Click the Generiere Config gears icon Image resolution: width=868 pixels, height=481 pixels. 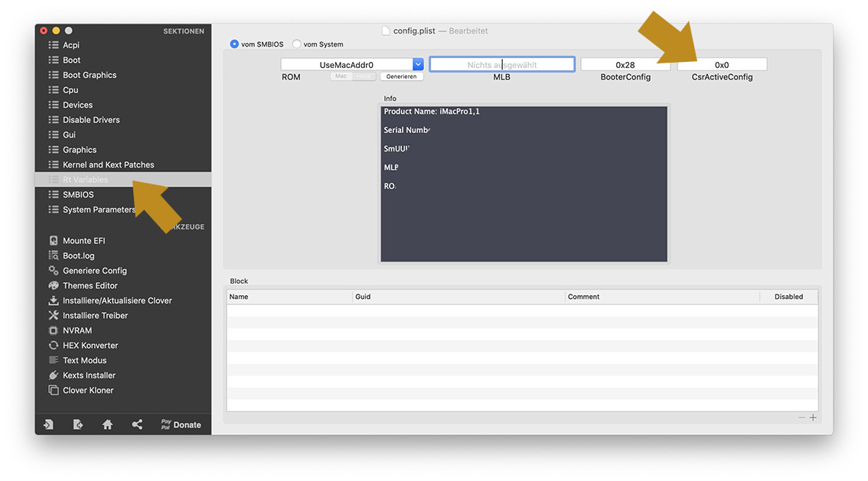click(x=54, y=271)
